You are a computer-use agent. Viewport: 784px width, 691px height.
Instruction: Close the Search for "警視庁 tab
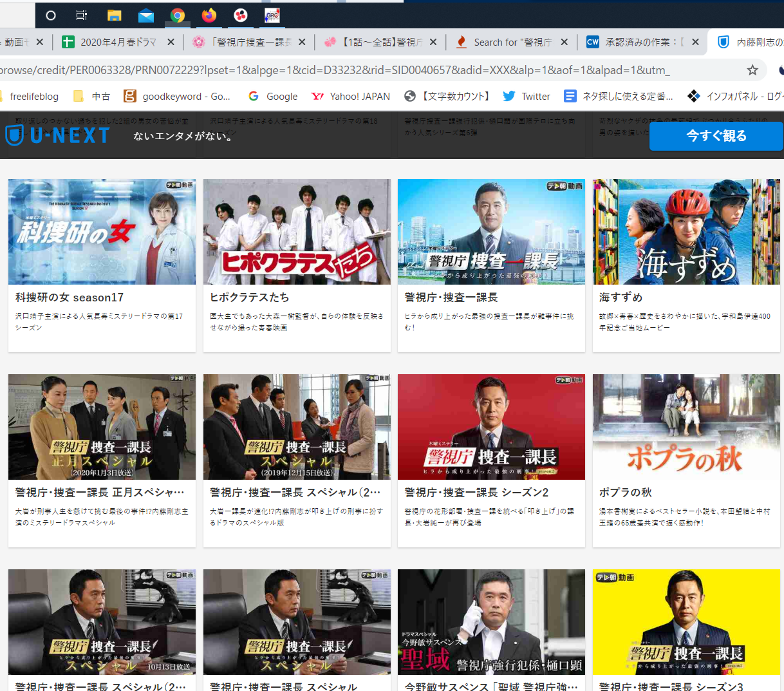(565, 42)
